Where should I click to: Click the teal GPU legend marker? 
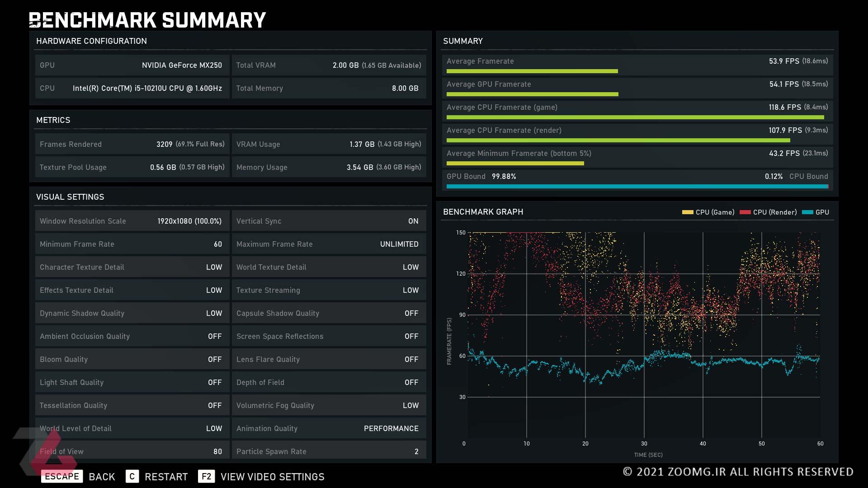point(807,212)
